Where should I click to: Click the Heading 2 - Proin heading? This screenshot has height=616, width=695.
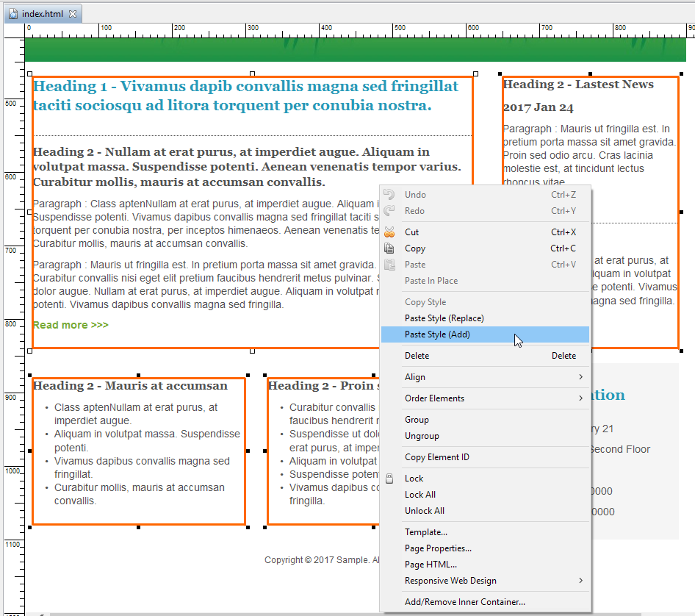(324, 386)
